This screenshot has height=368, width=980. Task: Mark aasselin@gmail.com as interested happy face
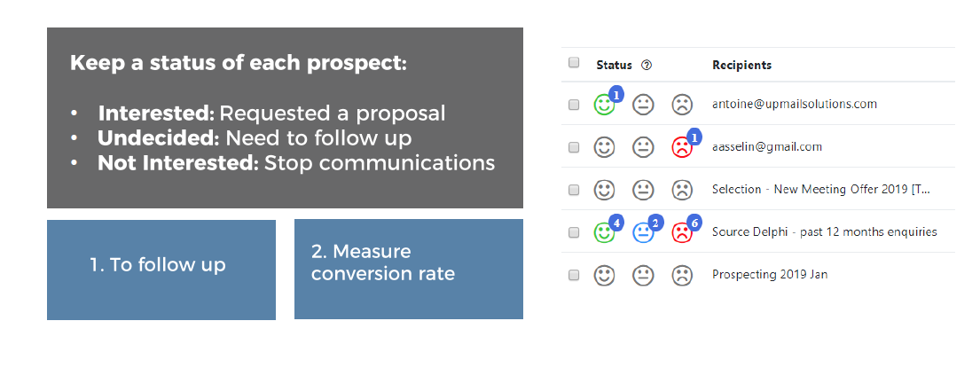(x=604, y=147)
